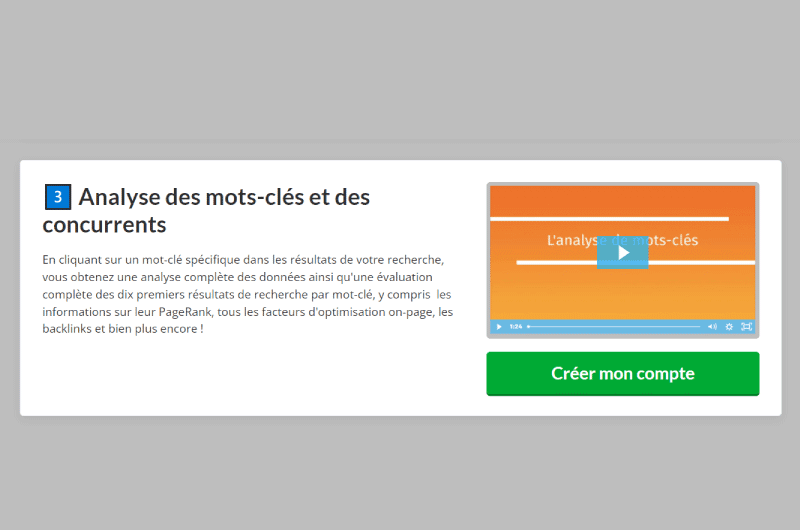Click the small play icon in the video control bar
800x530 pixels.
[499, 326]
